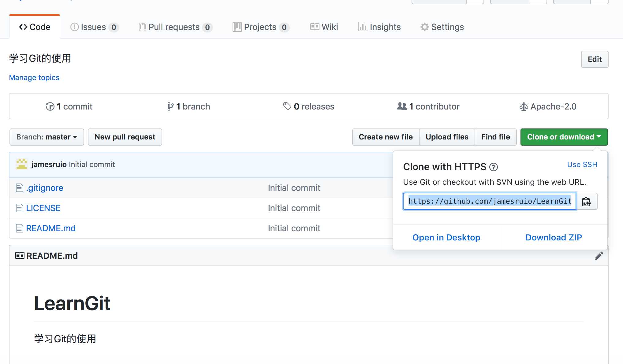
Task: Click New pull request button
Action: tap(125, 137)
